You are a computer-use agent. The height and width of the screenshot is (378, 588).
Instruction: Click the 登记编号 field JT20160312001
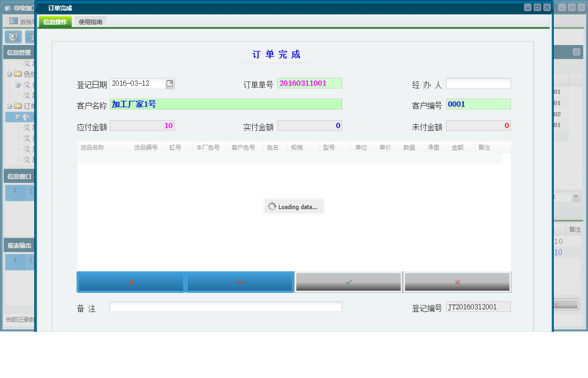click(478, 307)
